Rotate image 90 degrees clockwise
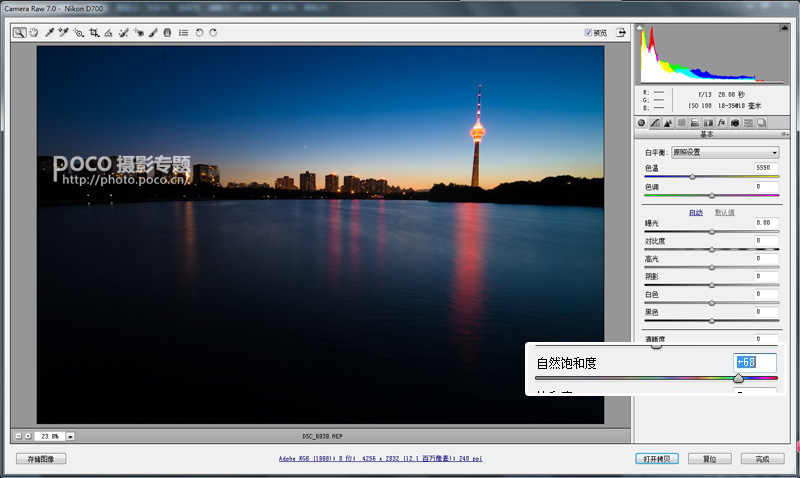The image size is (800, 478). [213, 33]
